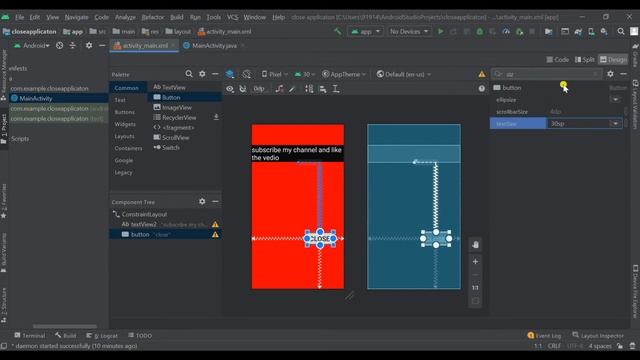Open the default margins 0dp control
The height and width of the screenshot is (360, 640).
[x=259, y=89]
